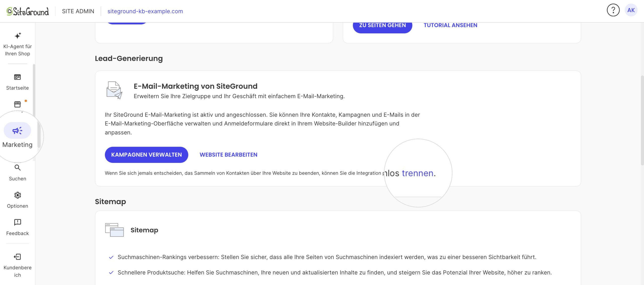Image resolution: width=644 pixels, height=285 pixels.
Task: Click the siteground-kb-example.com domain link
Action: coord(145,11)
